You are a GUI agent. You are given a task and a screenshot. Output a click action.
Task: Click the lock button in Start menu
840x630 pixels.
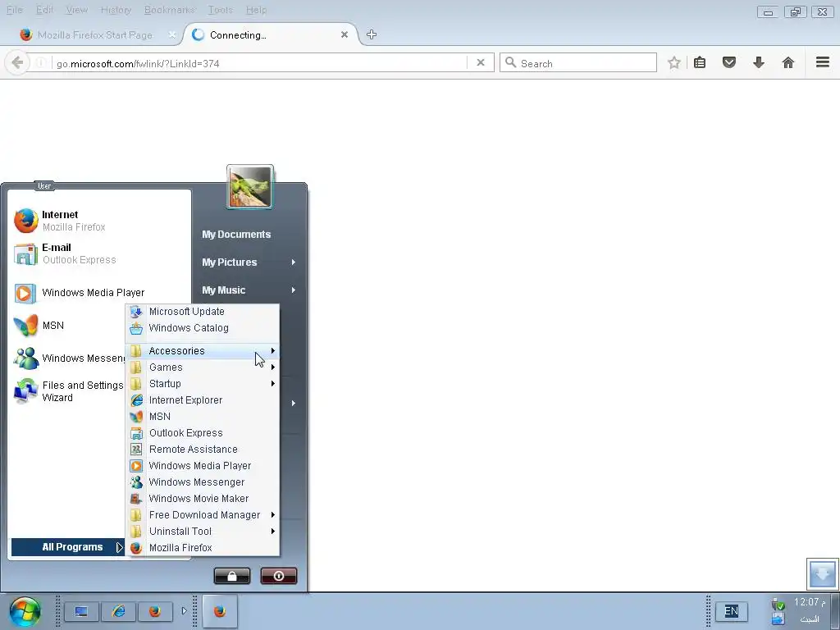(232, 576)
